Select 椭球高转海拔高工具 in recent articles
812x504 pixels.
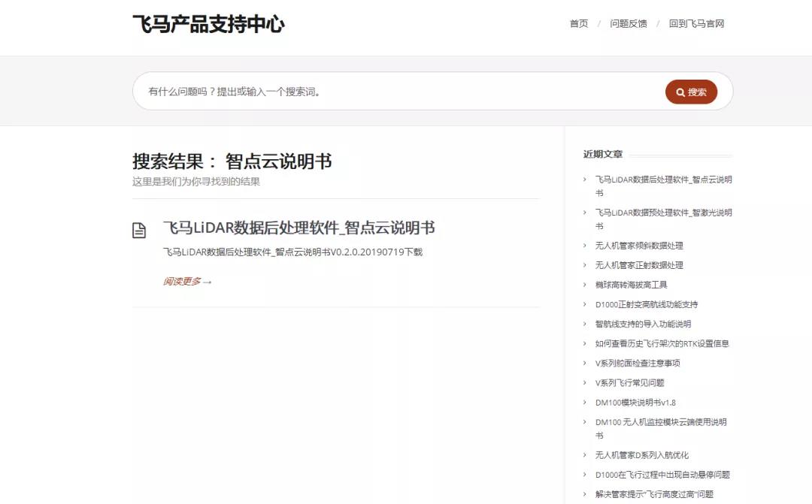(631, 285)
